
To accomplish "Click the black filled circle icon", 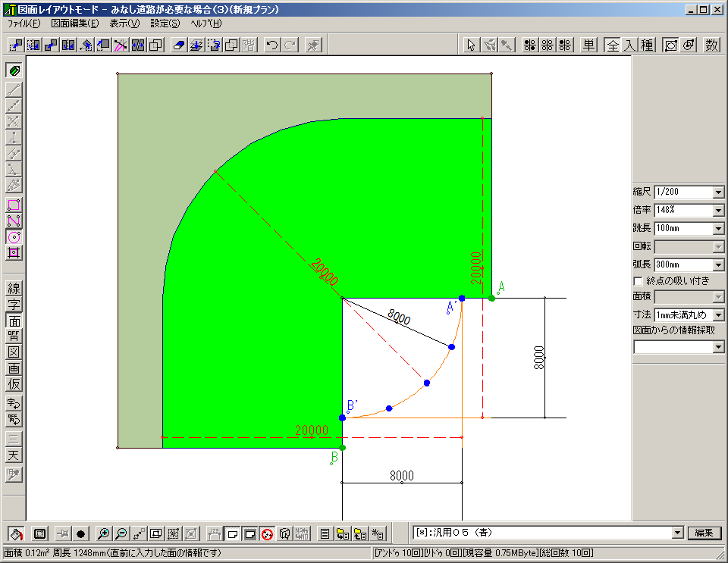I will coord(80,534).
